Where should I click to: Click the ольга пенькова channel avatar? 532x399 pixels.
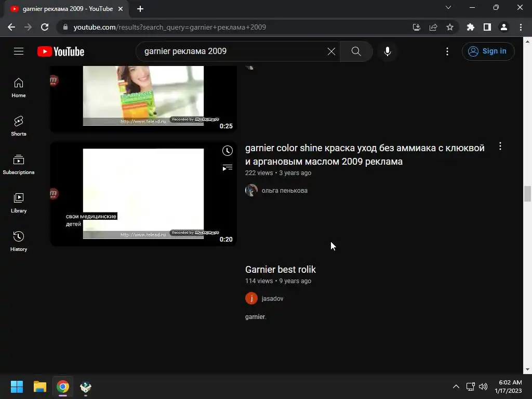251,190
